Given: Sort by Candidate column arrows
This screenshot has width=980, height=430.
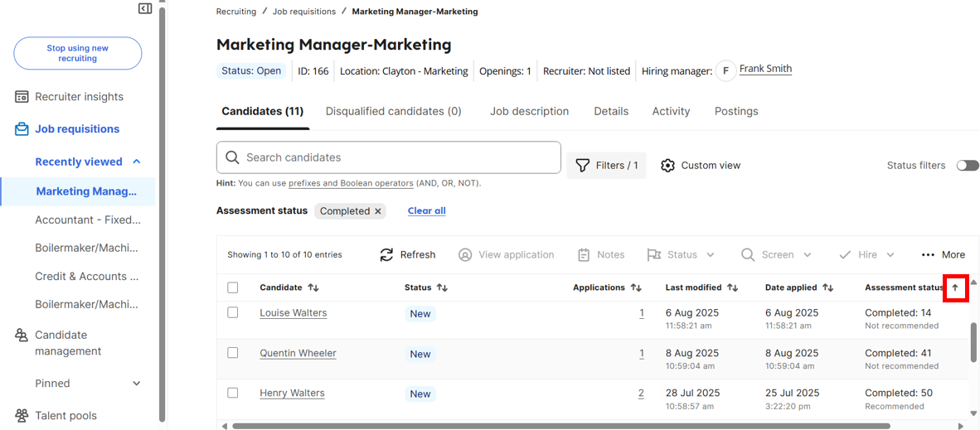Looking at the screenshot, I should [313, 288].
